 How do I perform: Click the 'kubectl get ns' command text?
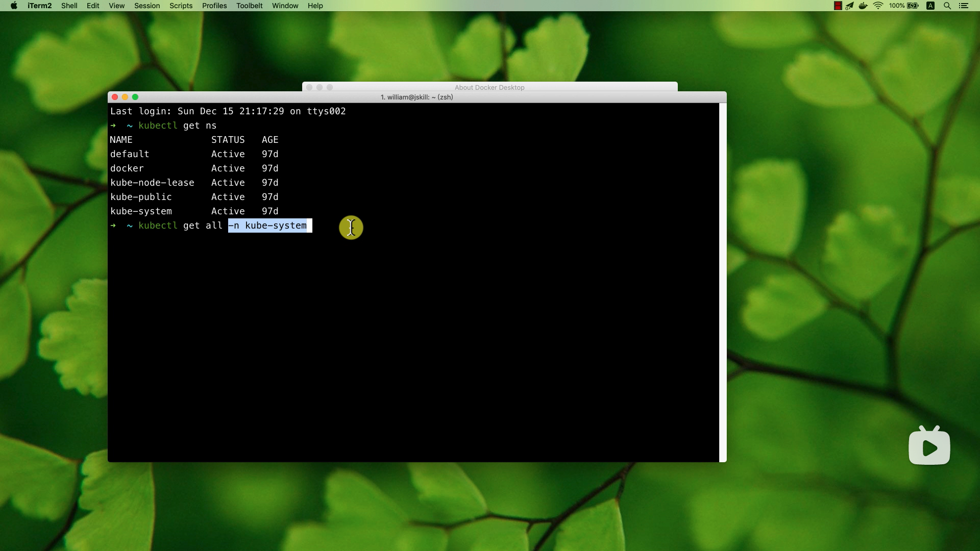177,126
